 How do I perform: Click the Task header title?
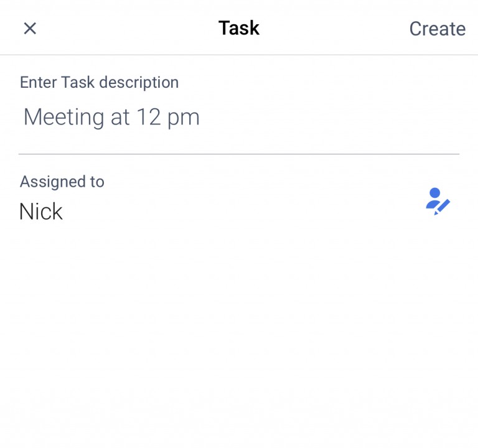pos(239,28)
